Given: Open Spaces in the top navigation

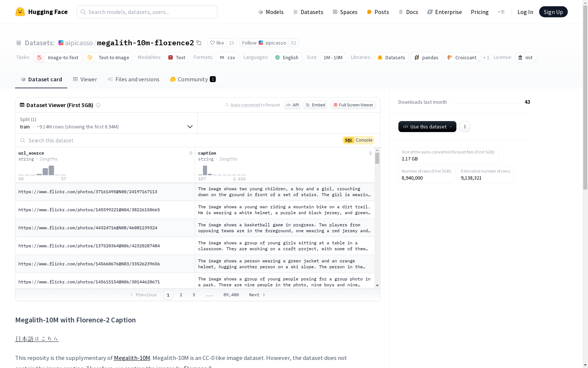Looking at the screenshot, I should [345, 12].
